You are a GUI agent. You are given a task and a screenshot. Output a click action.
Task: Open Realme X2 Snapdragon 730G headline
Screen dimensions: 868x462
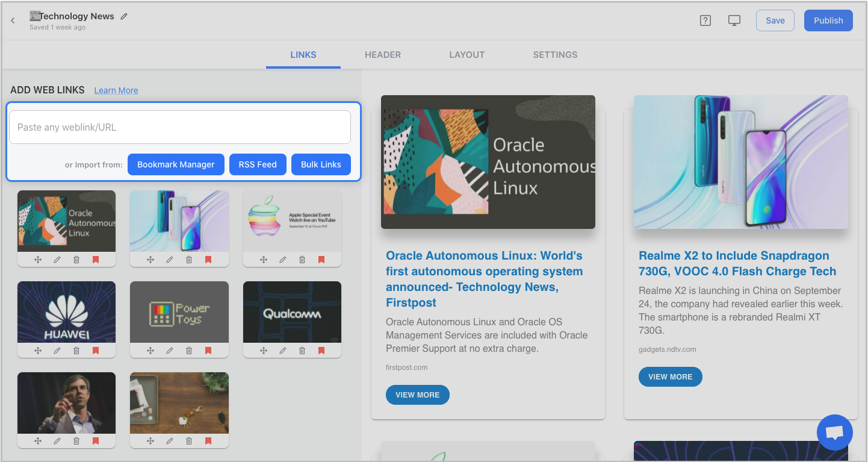point(737,263)
